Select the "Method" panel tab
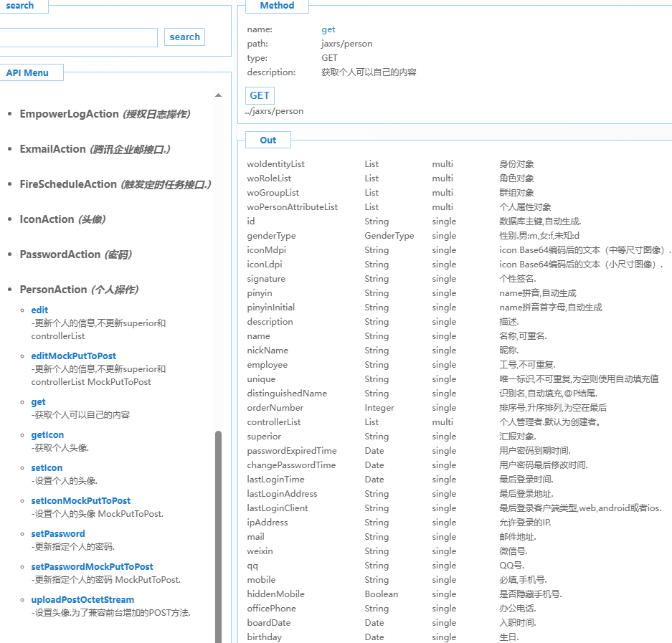This screenshot has height=643, width=672. [x=277, y=5]
